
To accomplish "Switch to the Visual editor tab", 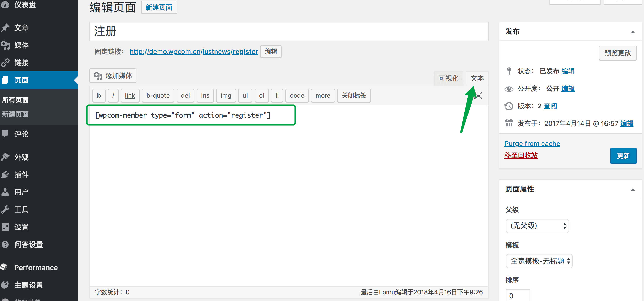I will pos(448,78).
